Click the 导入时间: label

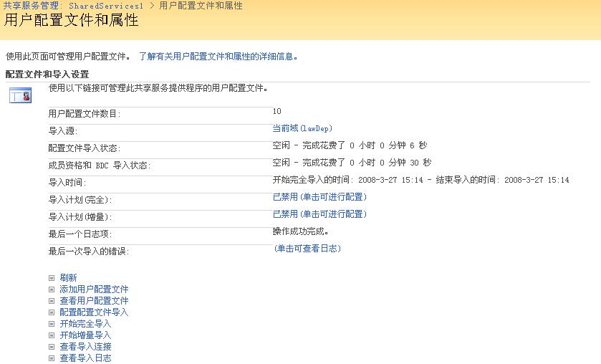67,183
